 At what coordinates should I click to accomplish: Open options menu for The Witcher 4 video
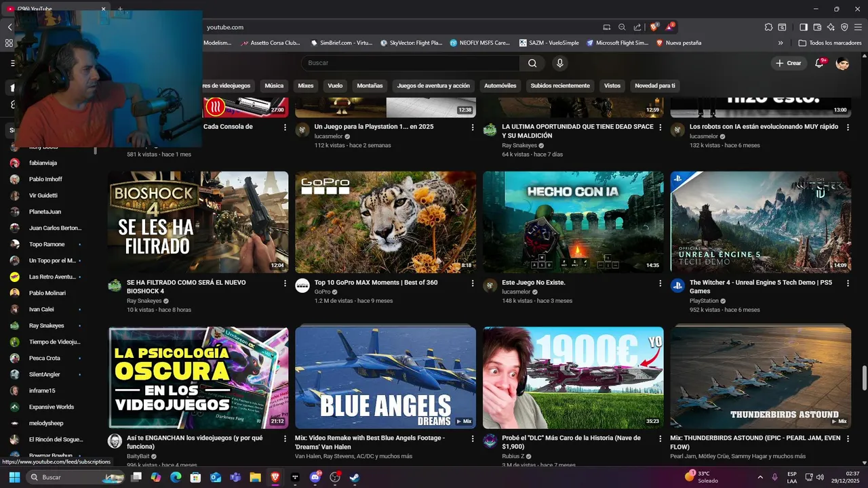[x=848, y=283]
